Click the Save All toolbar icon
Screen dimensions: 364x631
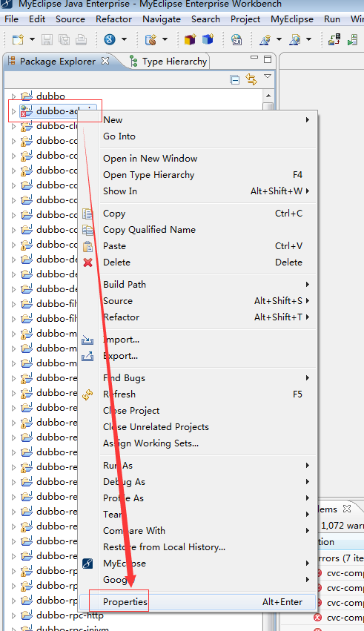pos(64,39)
